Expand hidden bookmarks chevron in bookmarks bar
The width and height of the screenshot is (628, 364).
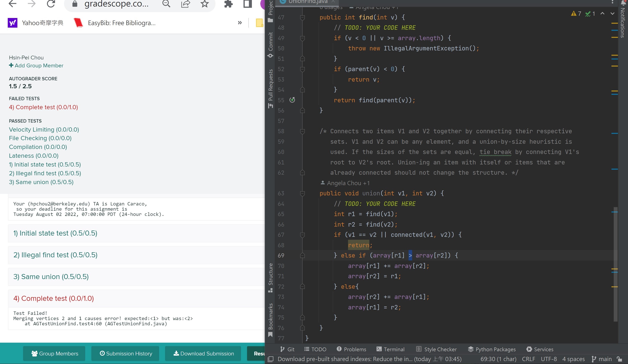click(240, 23)
